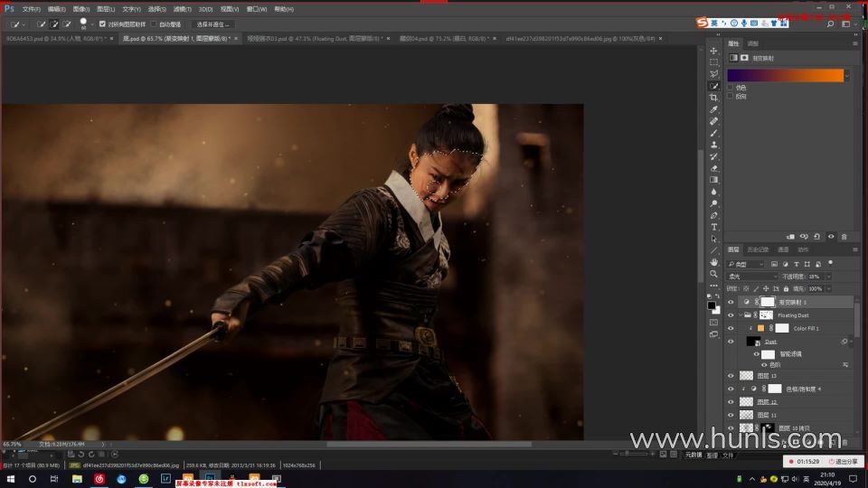Viewport: 868px width, 488px height.
Task: Click foreground color swatch in toolbar
Action: (712, 305)
